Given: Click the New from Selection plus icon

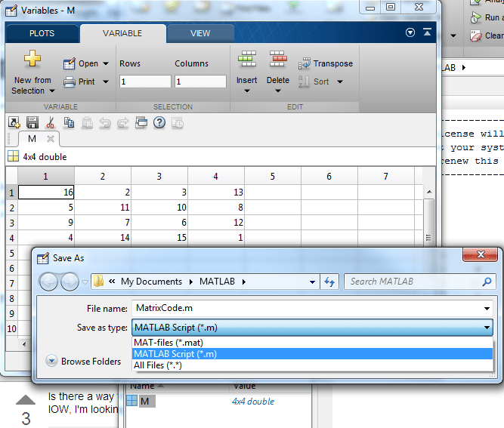Looking at the screenshot, I should pos(32,59).
